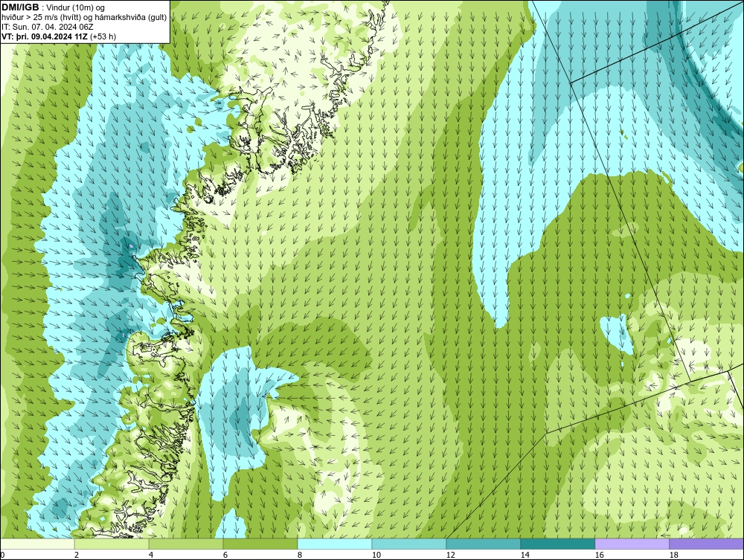This screenshot has height=560, width=744.
Task: Click the 12–14 m/s teal legend swatch
Action: 483,544
